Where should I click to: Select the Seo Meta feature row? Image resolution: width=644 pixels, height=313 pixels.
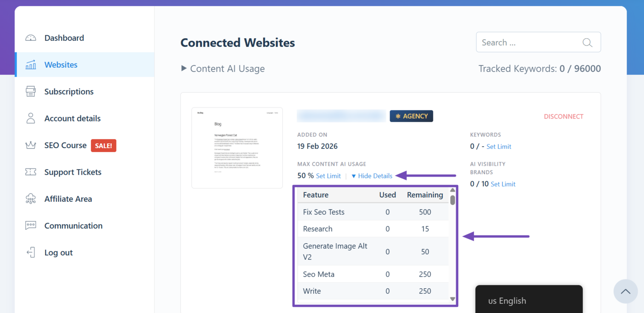pyautogui.click(x=373, y=274)
